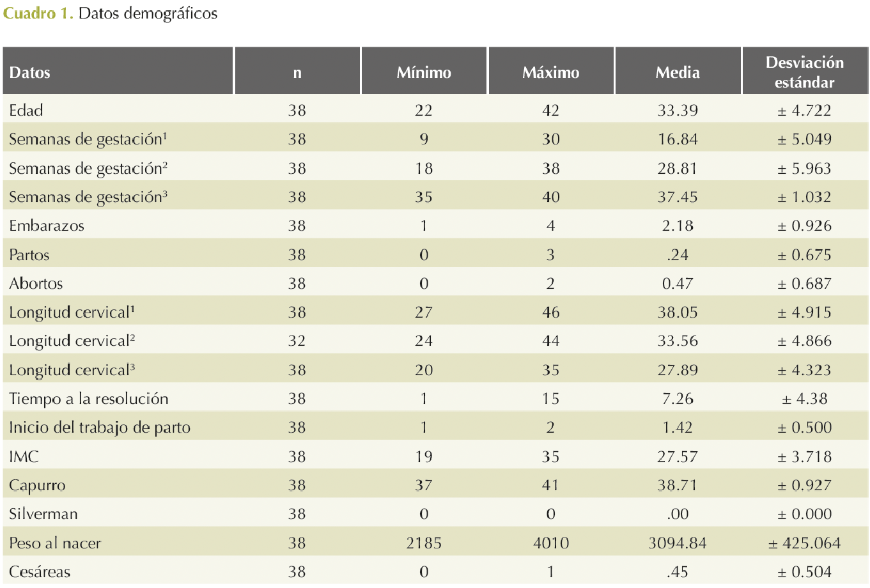The width and height of the screenshot is (870, 588).
Task: Click the "Media" column header
Action: tap(678, 73)
